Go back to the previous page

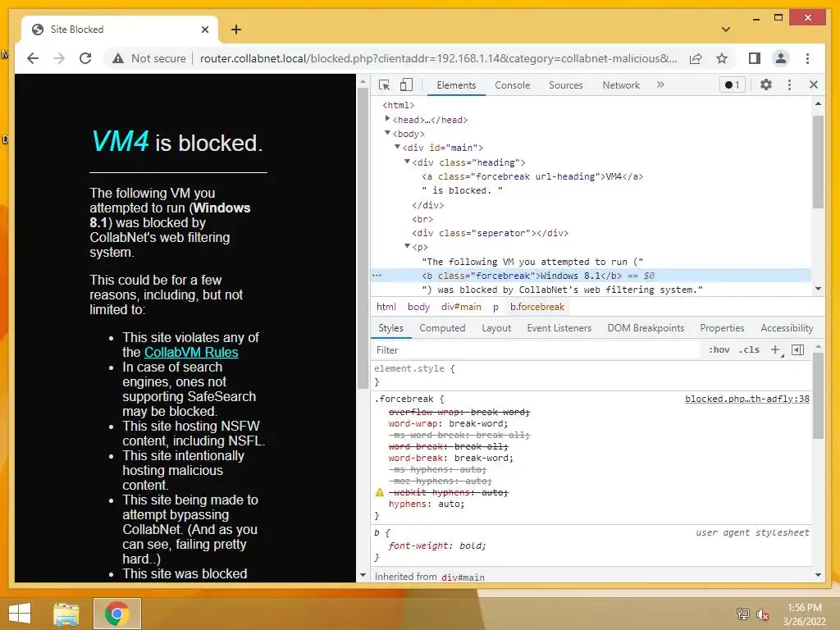[33, 58]
